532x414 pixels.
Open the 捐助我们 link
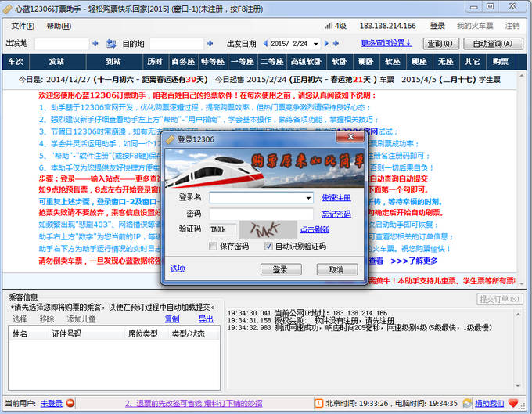pyautogui.click(x=489, y=403)
